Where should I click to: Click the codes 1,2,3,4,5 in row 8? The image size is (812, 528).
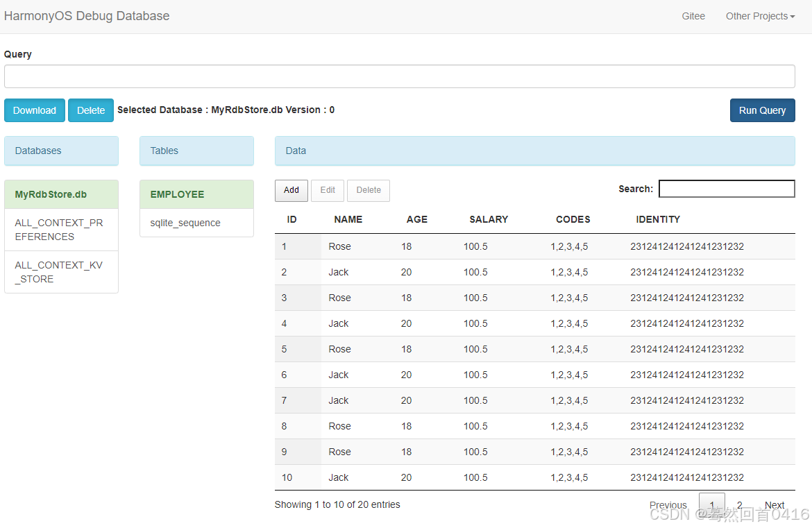coord(569,427)
